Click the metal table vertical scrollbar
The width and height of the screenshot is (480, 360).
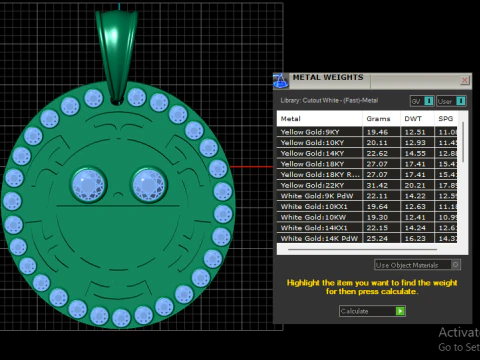[463, 142]
